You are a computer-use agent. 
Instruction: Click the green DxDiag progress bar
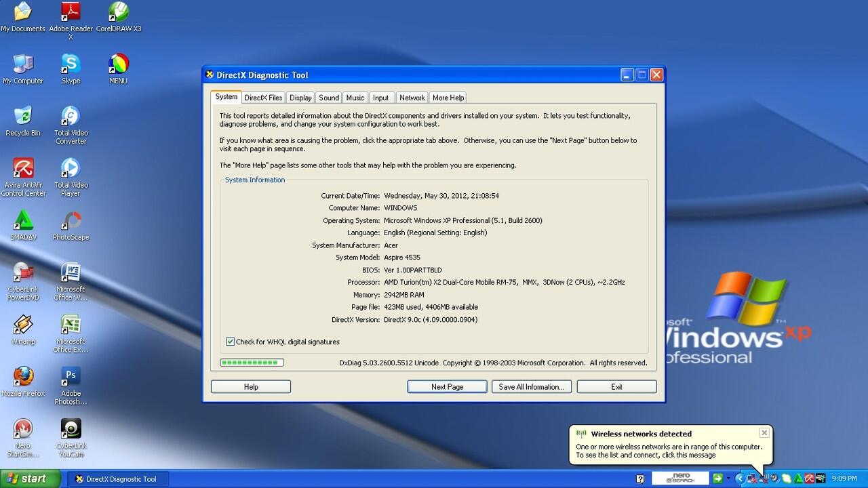[252, 363]
